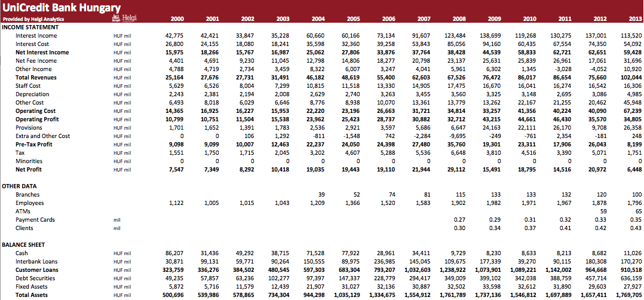Click Other Income value -4,052

click(598, 69)
